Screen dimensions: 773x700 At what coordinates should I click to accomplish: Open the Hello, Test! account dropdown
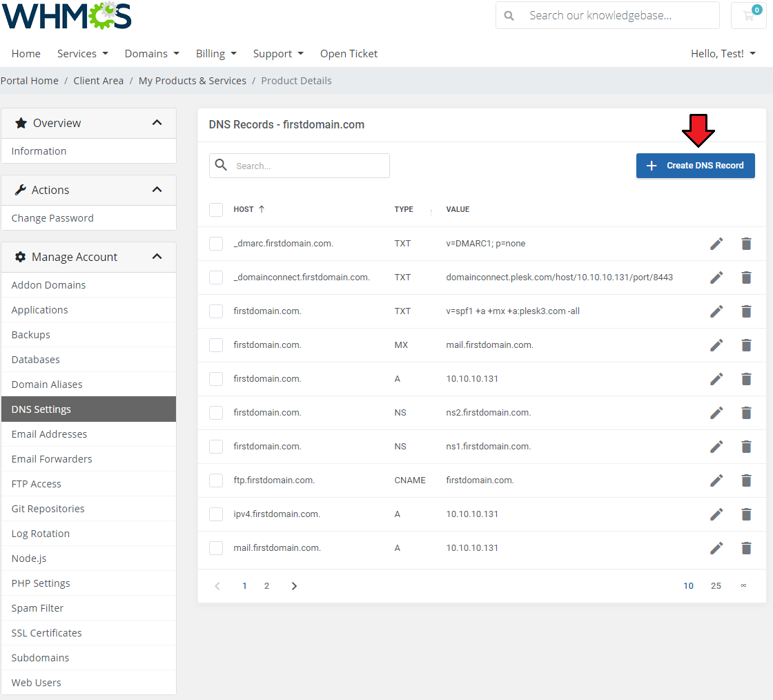point(723,54)
